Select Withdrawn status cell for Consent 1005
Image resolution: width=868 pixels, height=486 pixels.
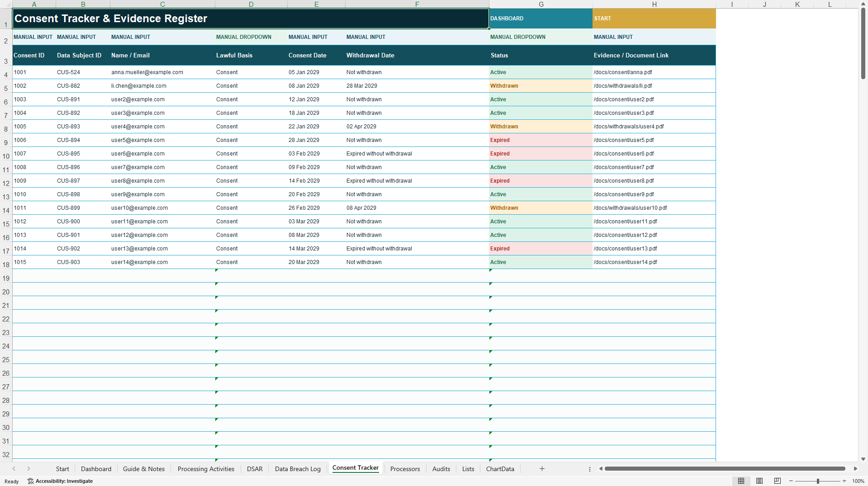(x=541, y=127)
